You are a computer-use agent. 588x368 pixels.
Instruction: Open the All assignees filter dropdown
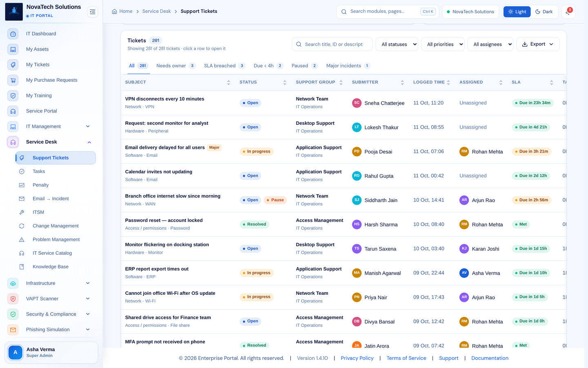click(x=490, y=44)
